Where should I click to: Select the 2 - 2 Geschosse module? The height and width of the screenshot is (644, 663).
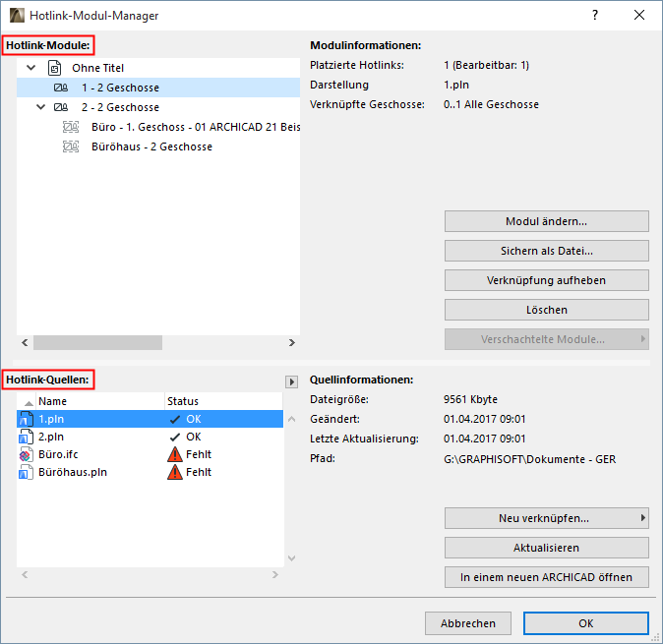tap(121, 107)
